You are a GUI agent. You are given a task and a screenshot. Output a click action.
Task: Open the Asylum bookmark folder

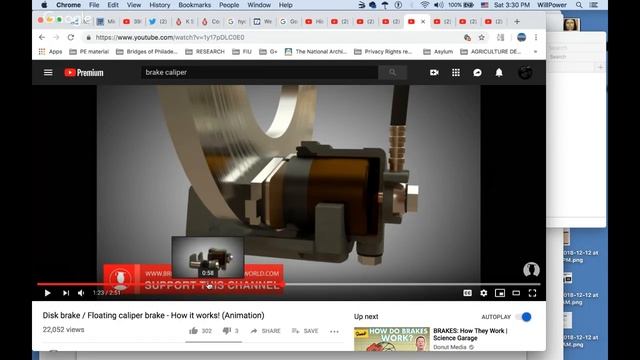[438, 51]
